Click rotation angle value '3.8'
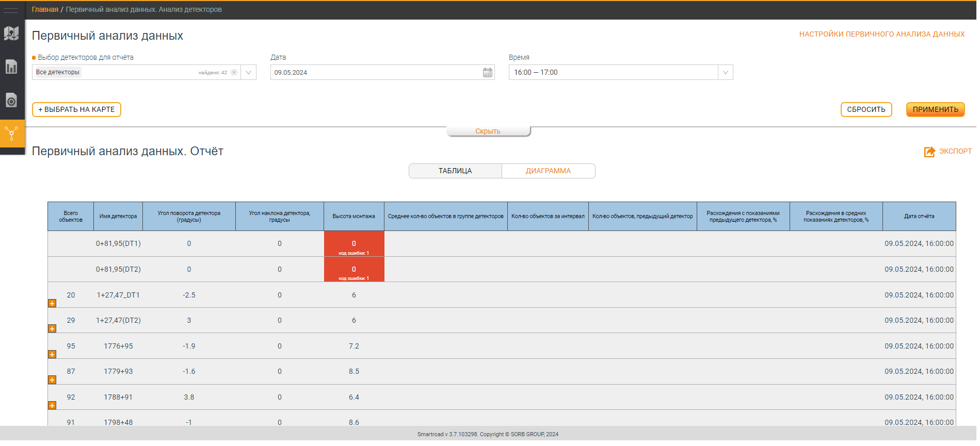 click(x=189, y=398)
